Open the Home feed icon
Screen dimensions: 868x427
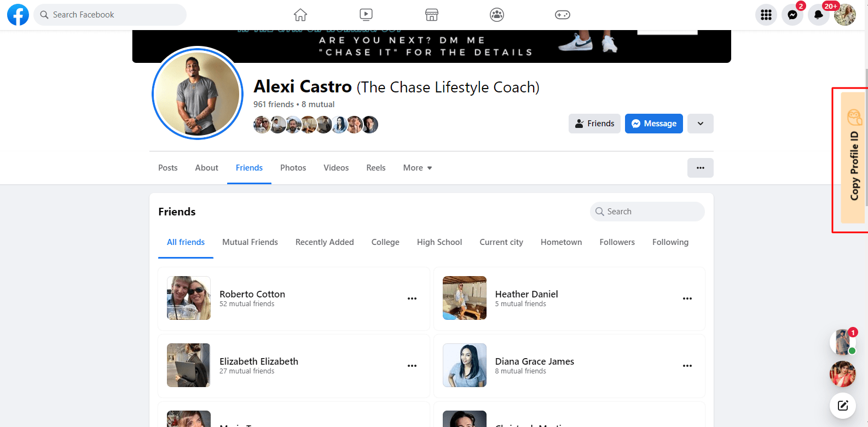(x=300, y=15)
